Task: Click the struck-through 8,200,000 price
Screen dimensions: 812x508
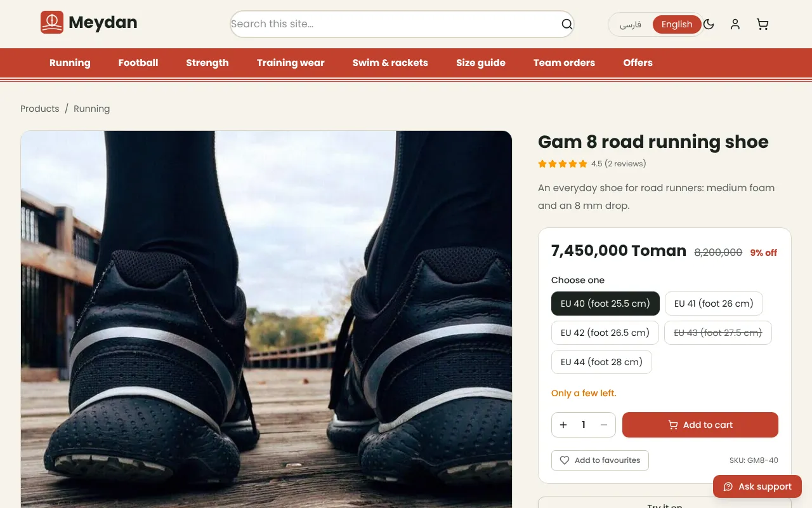Action: point(718,252)
